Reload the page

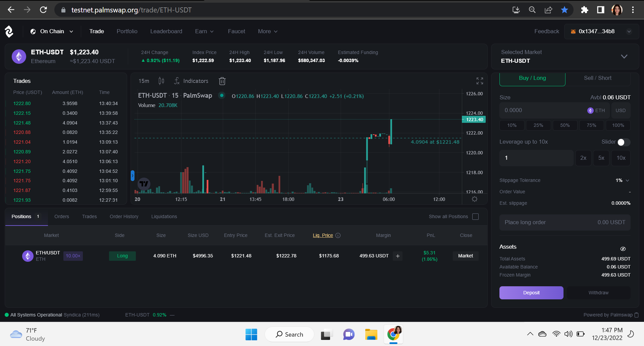pyautogui.click(x=43, y=10)
